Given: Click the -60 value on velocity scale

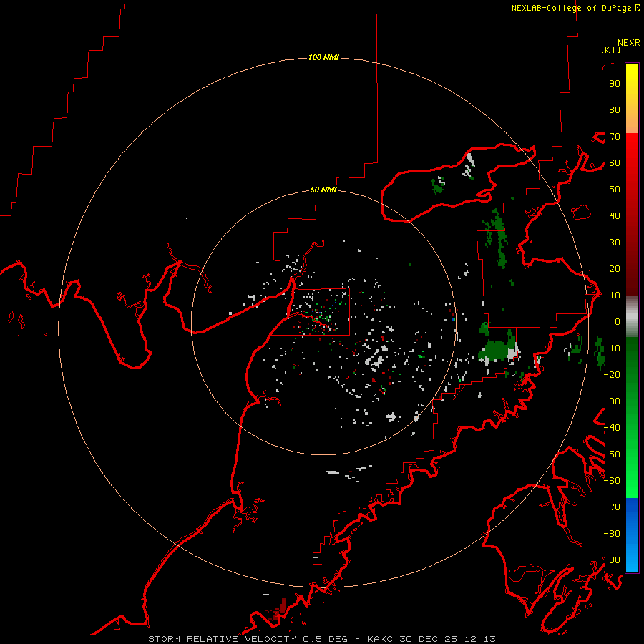Looking at the screenshot, I should 612,481.
